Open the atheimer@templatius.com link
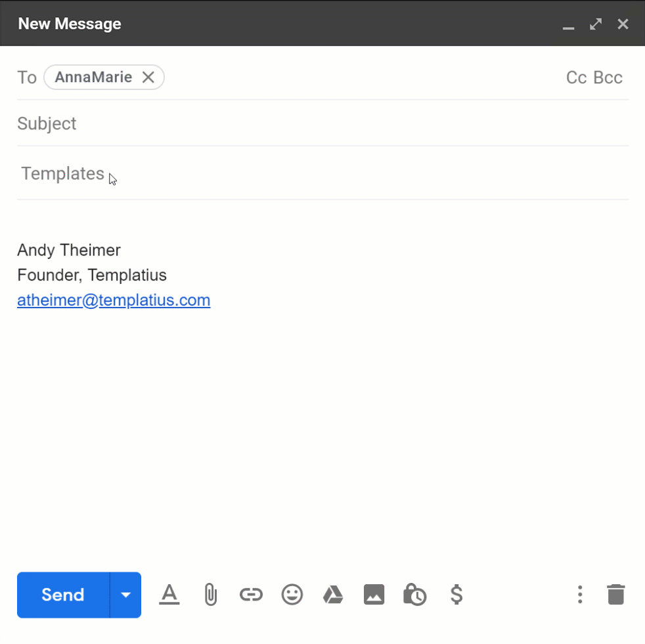 pos(114,300)
